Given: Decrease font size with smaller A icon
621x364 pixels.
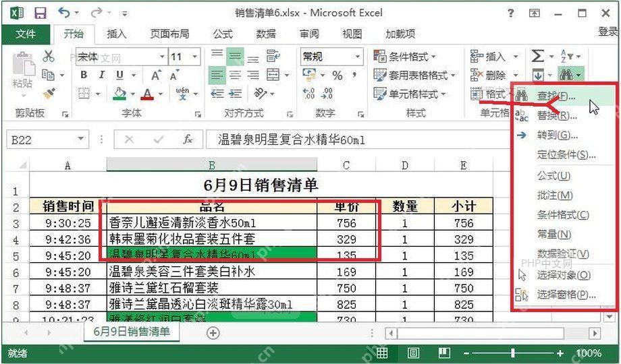Looking at the screenshot, I should click(174, 75).
